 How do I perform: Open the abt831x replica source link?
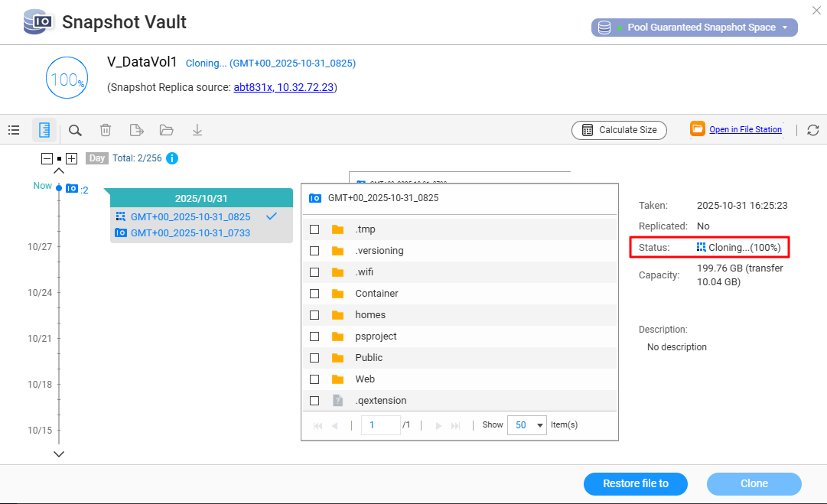point(283,87)
